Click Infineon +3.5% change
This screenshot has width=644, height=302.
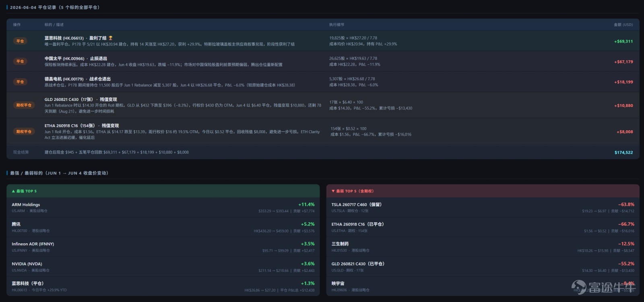tap(308, 244)
